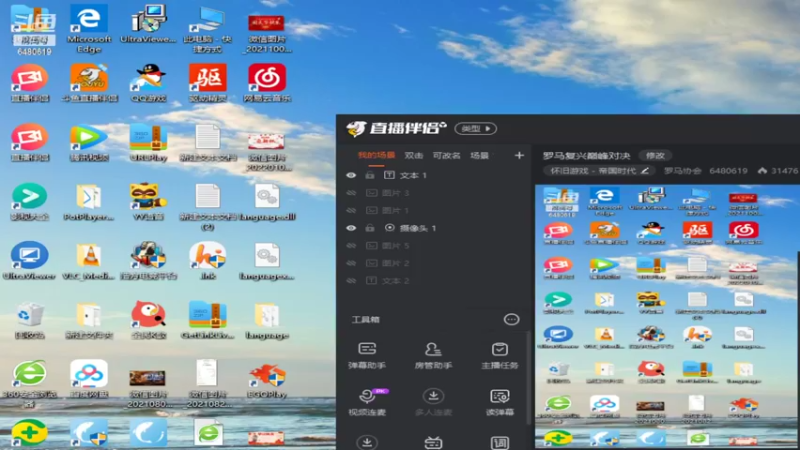The height and width of the screenshot is (450, 800).
Task: Show the 文本 2 source
Action: coord(351,281)
